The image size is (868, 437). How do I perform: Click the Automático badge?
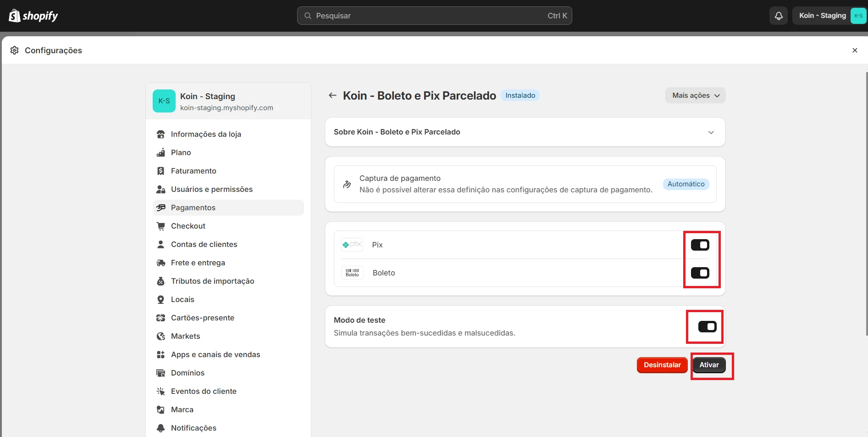(686, 184)
